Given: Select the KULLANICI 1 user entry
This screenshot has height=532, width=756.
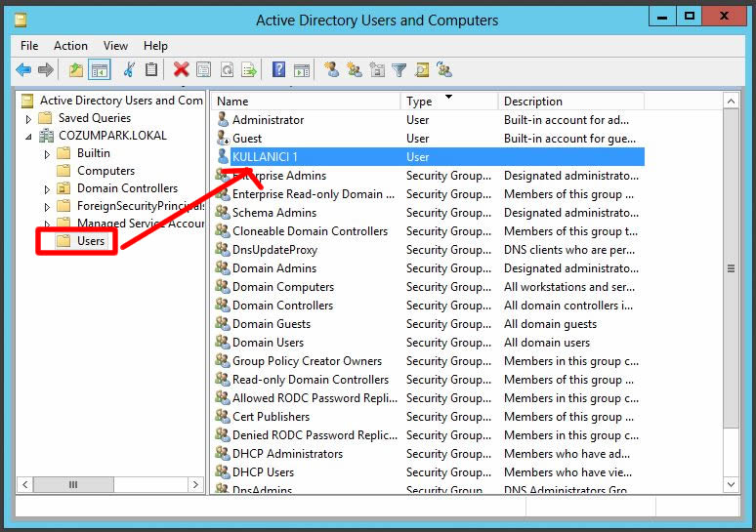Looking at the screenshot, I should [x=265, y=157].
